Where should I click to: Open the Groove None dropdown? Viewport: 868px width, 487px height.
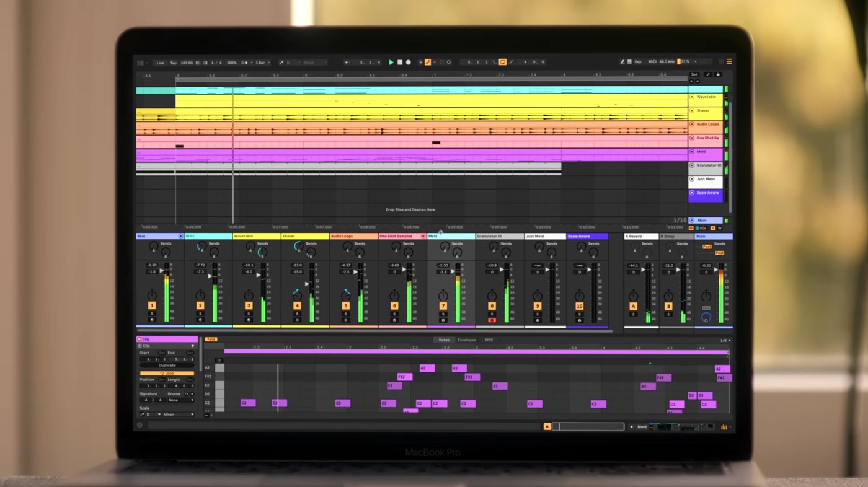180,400
